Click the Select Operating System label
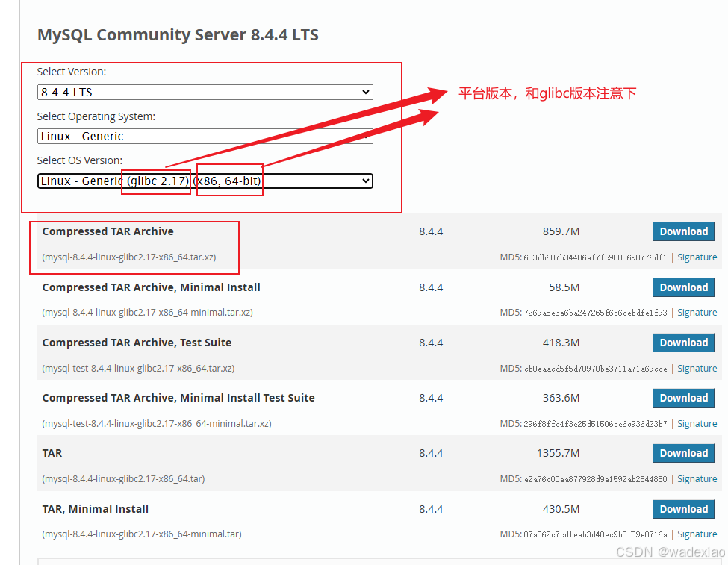Viewport: 728px width, 565px height. pyautogui.click(x=96, y=116)
